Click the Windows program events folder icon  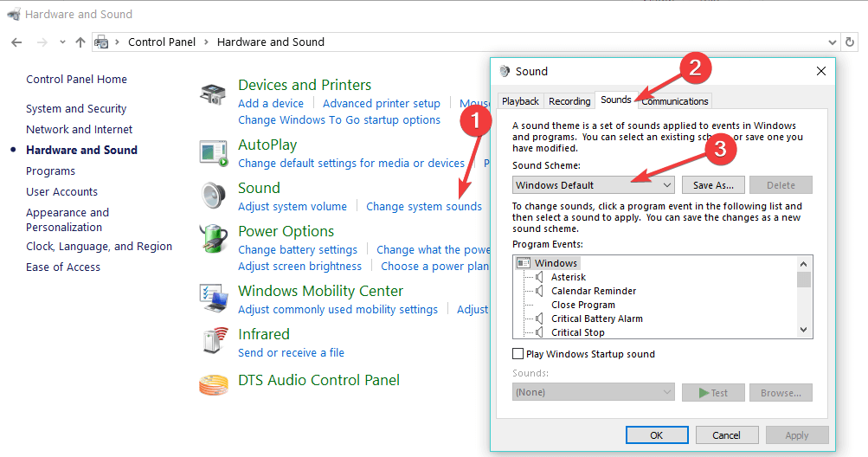pos(523,263)
